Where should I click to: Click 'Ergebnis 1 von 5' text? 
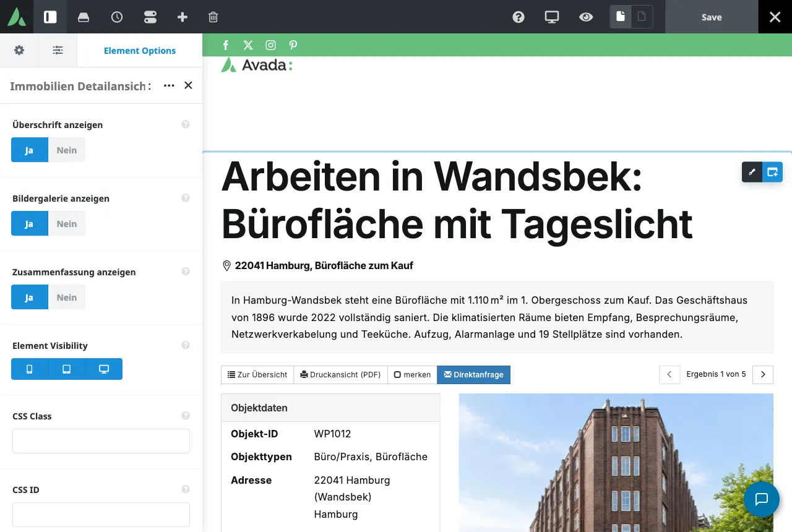(716, 374)
